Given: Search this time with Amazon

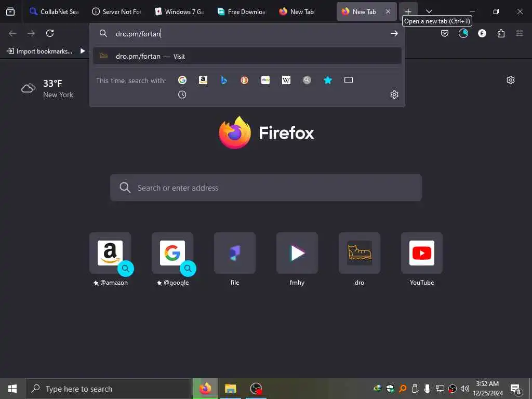Looking at the screenshot, I should [x=203, y=80].
